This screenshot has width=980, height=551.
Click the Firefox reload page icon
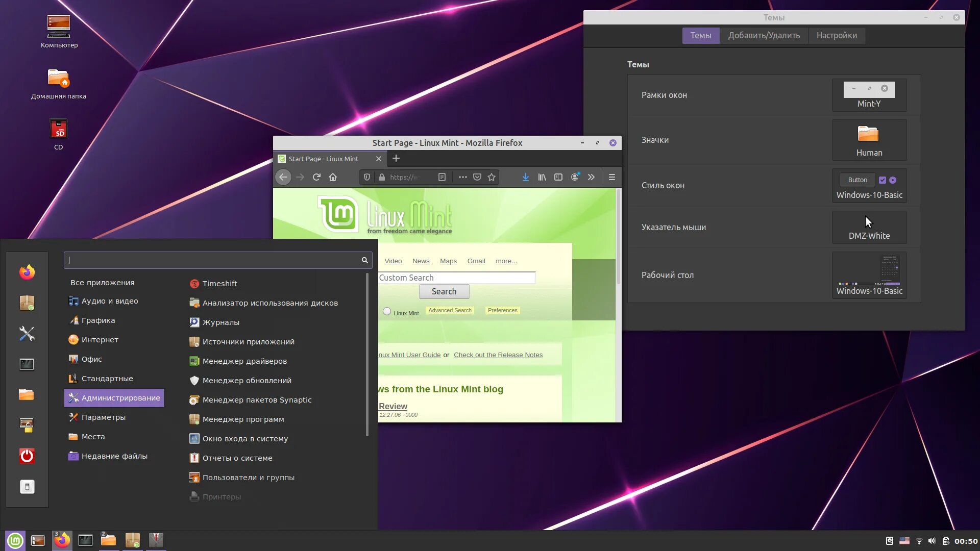[x=316, y=177]
